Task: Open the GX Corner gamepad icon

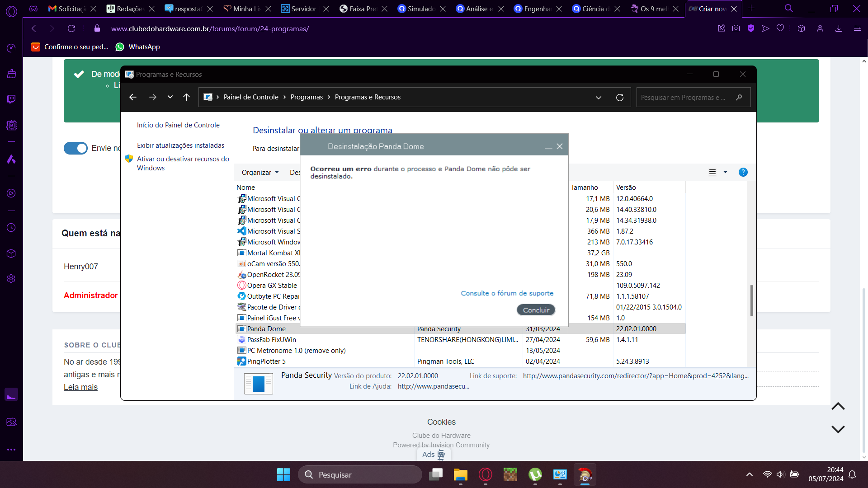Action: click(x=33, y=9)
